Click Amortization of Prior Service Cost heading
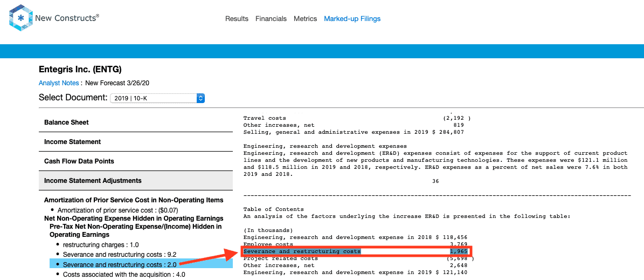Image resolution: width=644 pixels, height=280 pixels. [x=134, y=200]
